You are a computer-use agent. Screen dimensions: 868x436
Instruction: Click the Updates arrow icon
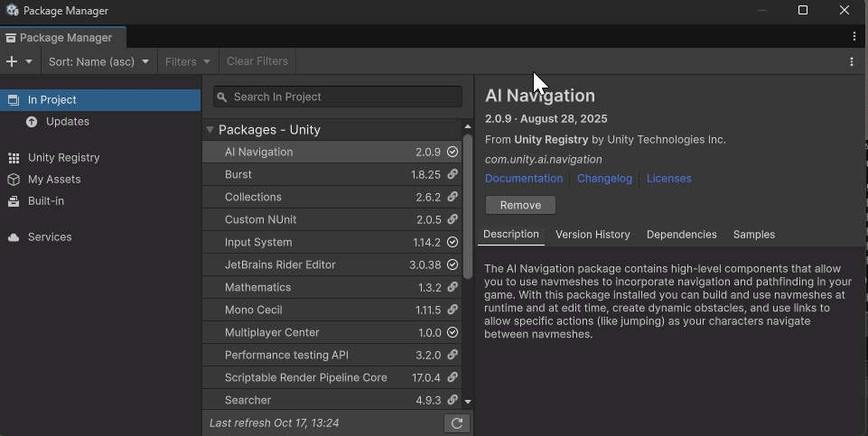33,122
